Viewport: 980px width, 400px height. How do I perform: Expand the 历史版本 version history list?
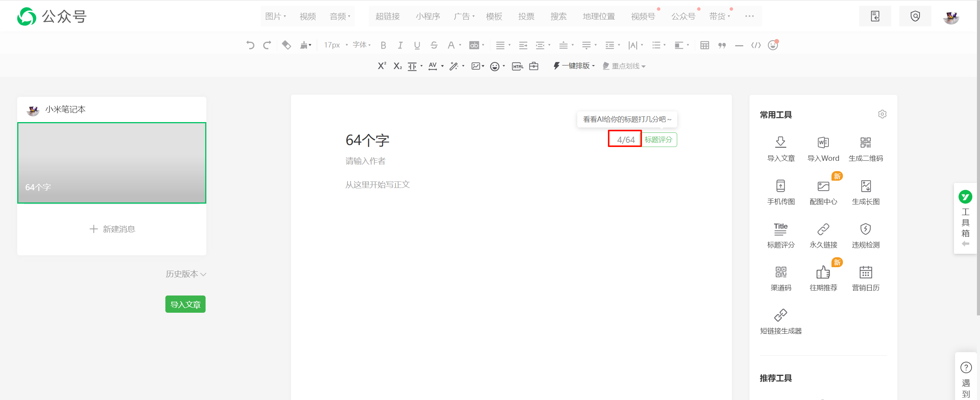pyautogui.click(x=186, y=274)
